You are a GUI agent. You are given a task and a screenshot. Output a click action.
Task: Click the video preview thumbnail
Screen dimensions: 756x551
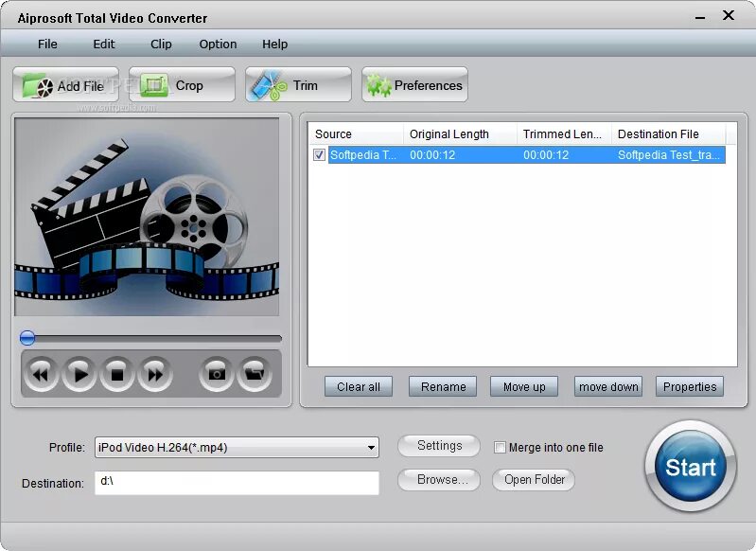point(147,217)
